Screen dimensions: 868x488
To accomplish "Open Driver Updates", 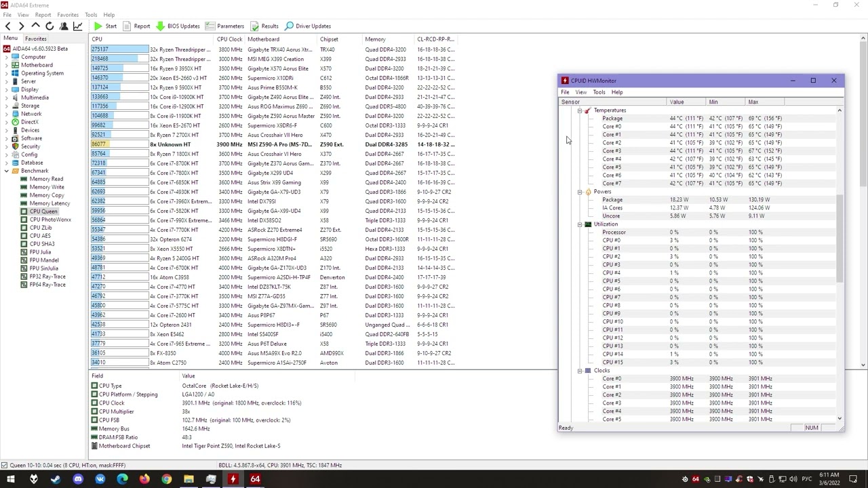I will (308, 26).
